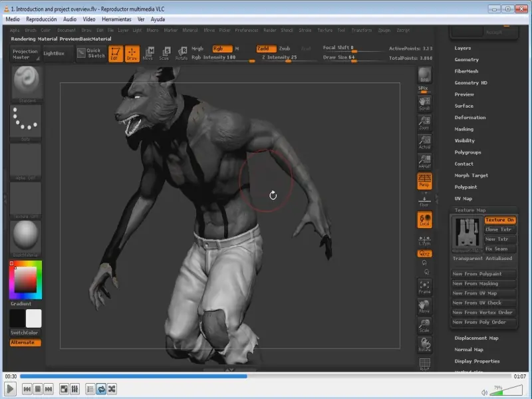Click the XYZ rotation button

point(424,253)
